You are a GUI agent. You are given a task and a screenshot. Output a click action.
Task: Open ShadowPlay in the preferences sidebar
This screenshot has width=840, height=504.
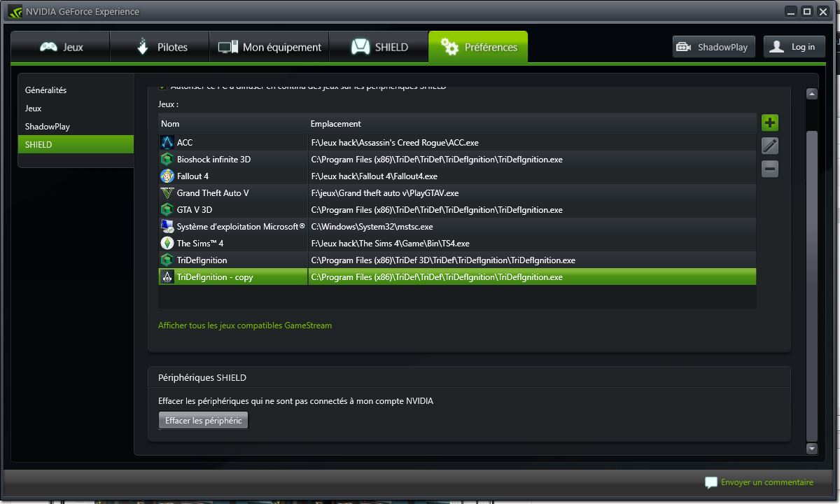(x=48, y=127)
